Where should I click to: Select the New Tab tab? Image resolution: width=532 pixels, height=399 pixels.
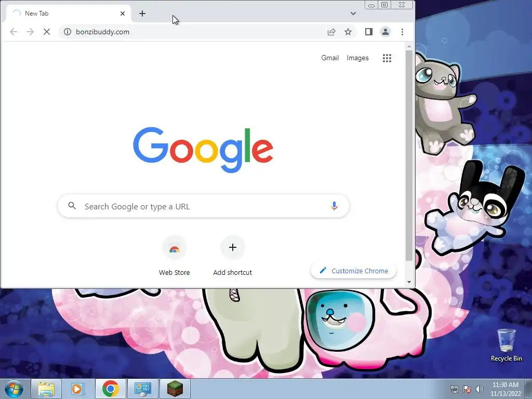[68, 14]
